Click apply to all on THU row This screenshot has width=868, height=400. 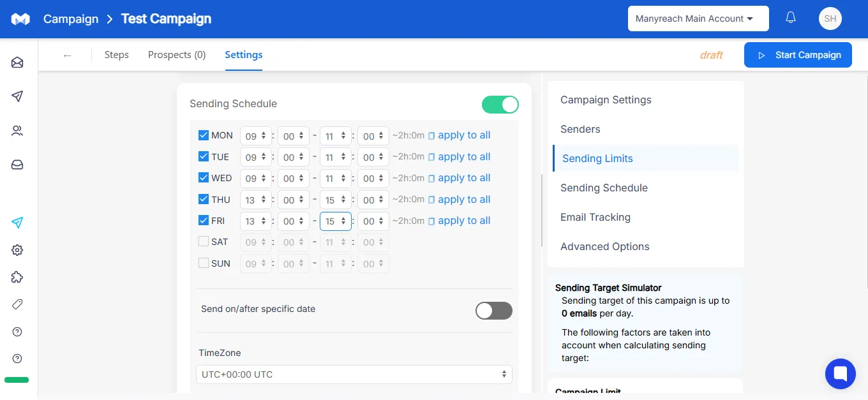[x=464, y=200]
